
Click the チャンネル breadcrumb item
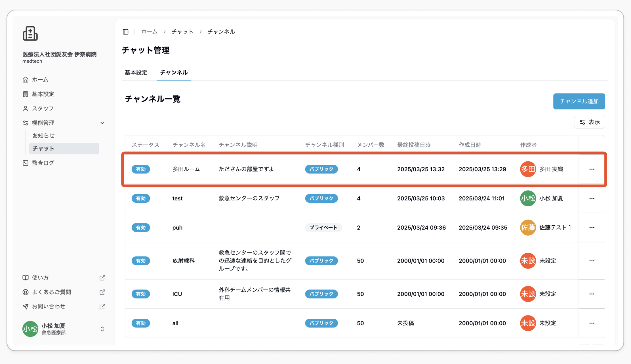coord(221,32)
